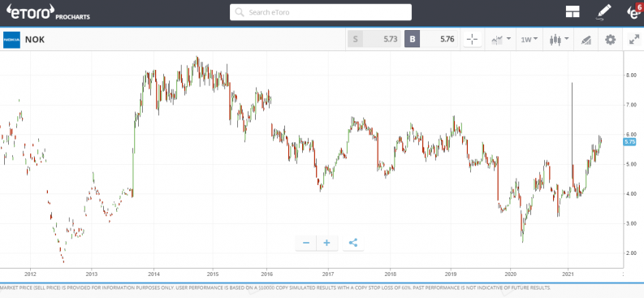
Task: Open the chart layout grid icon
Action: click(572, 12)
